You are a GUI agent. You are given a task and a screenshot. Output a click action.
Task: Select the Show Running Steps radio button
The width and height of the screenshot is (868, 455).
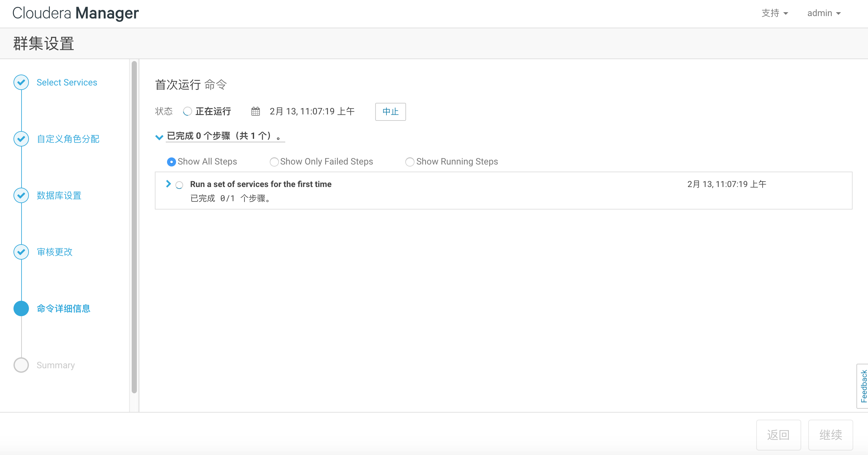pos(410,162)
